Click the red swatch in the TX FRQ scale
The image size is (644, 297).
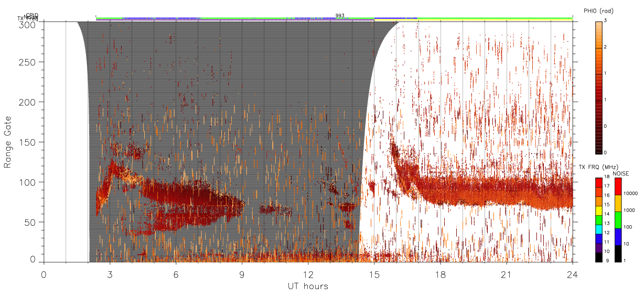click(598, 182)
